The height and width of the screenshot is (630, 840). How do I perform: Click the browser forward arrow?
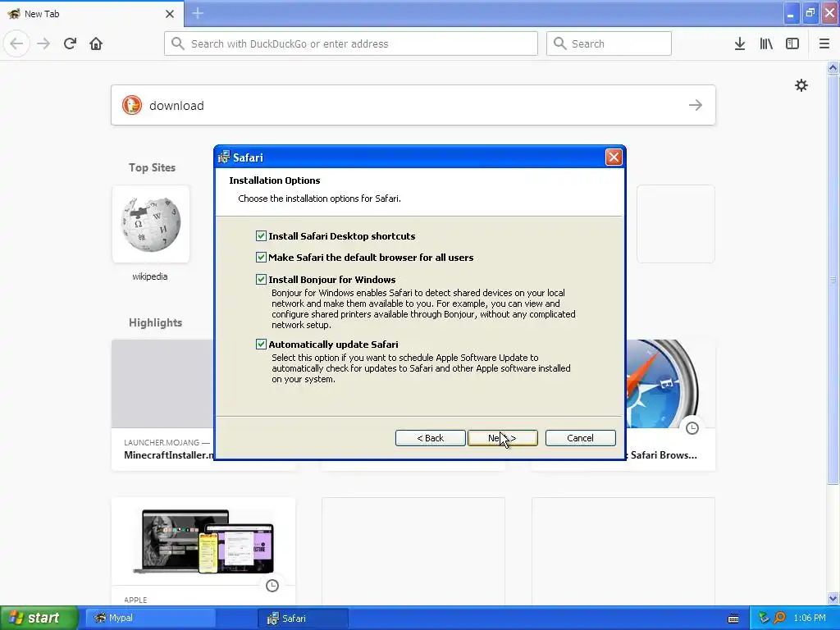43,43
